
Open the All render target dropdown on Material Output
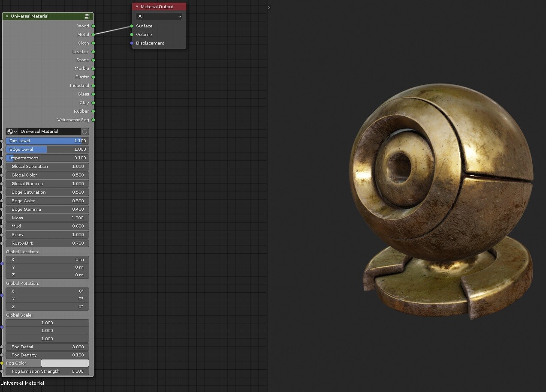pyautogui.click(x=159, y=16)
